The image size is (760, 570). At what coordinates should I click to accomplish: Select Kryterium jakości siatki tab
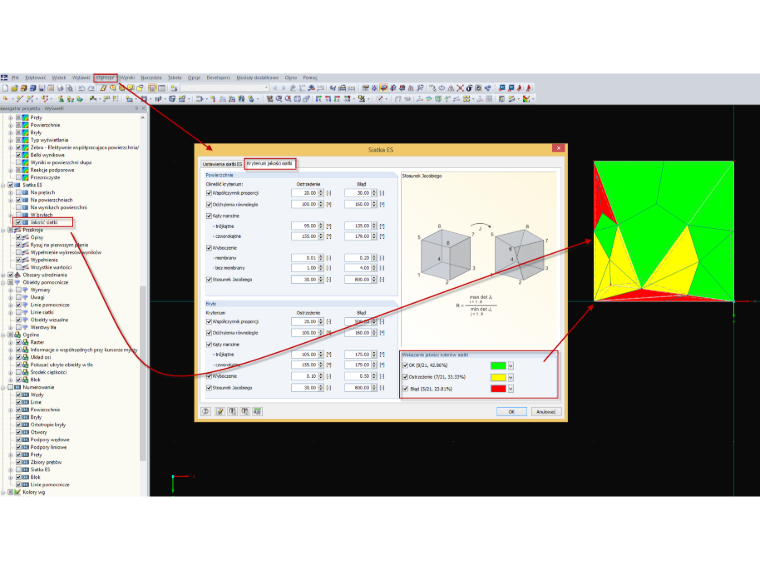point(269,163)
